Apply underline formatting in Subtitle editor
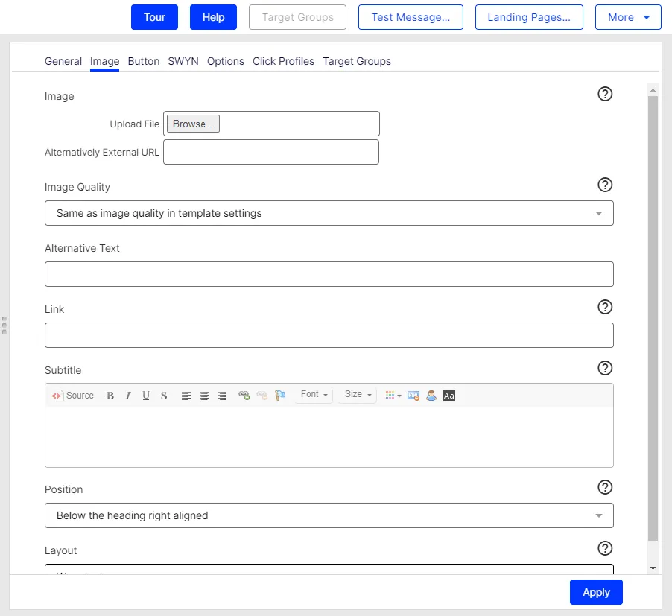The image size is (672, 616). 146,396
